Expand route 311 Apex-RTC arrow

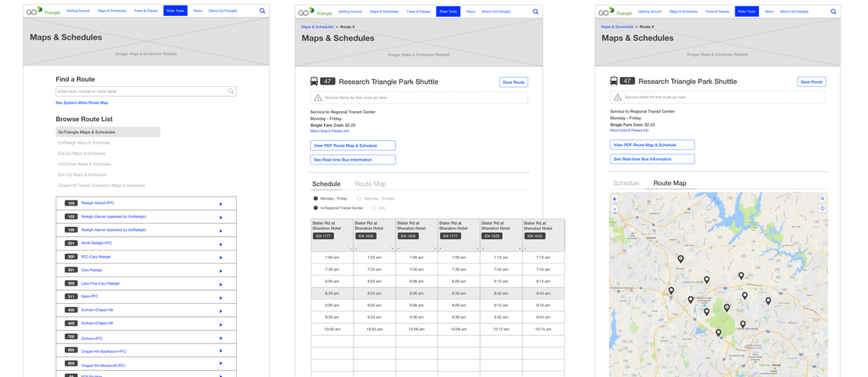(x=220, y=297)
